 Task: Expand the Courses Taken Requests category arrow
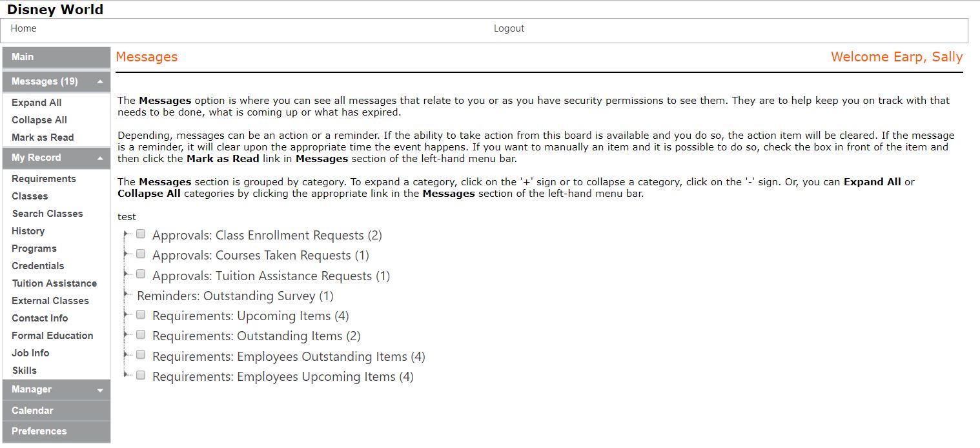[x=125, y=254]
